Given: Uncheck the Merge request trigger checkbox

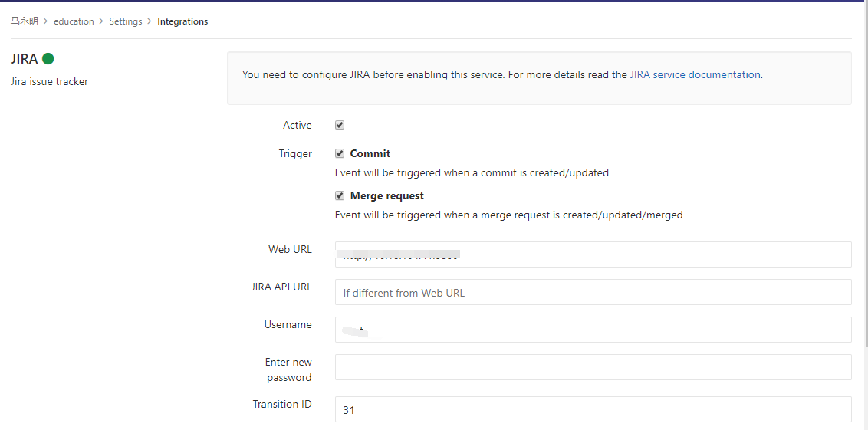Looking at the screenshot, I should tap(340, 195).
